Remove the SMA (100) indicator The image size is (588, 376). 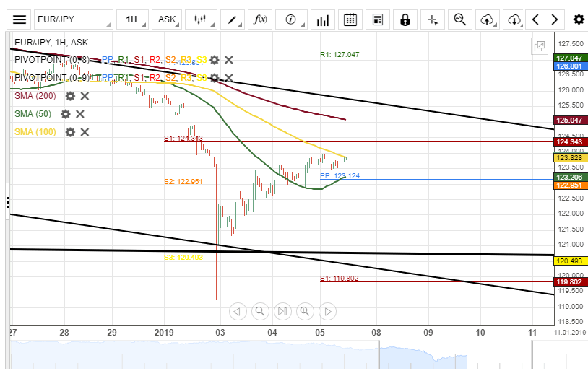point(85,132)
